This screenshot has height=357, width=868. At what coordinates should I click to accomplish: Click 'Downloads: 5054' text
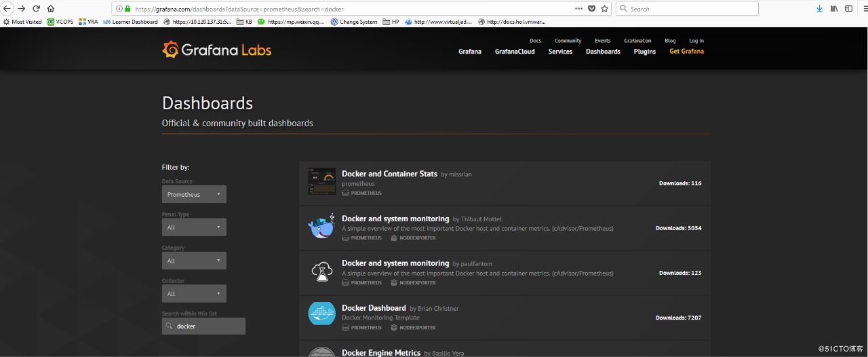point(678,228)
